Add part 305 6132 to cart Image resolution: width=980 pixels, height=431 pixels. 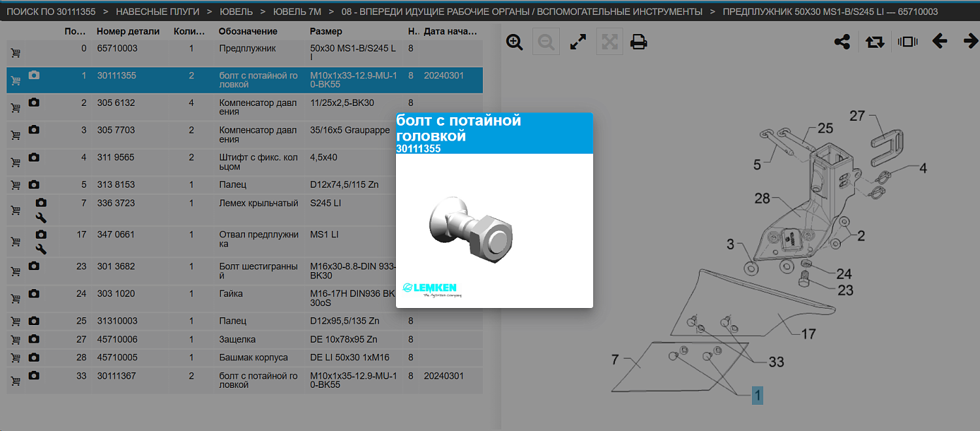point(16,108)
